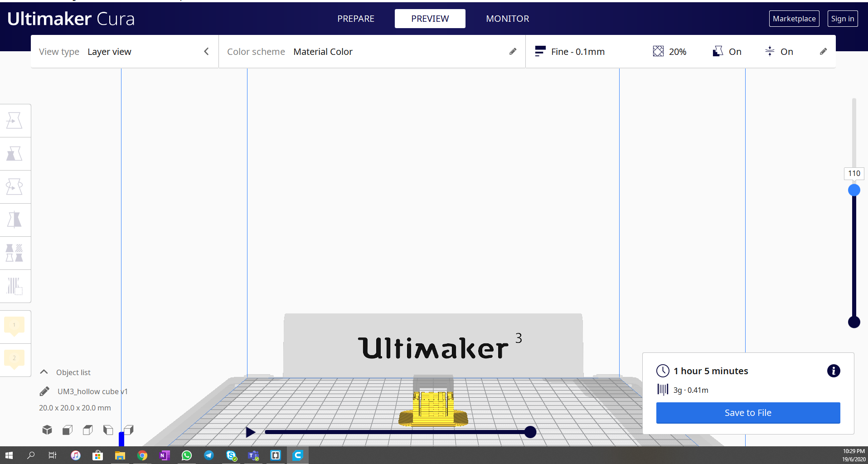Switch to the PREPARE stage

pyautogui.click(x=356, y=19)
